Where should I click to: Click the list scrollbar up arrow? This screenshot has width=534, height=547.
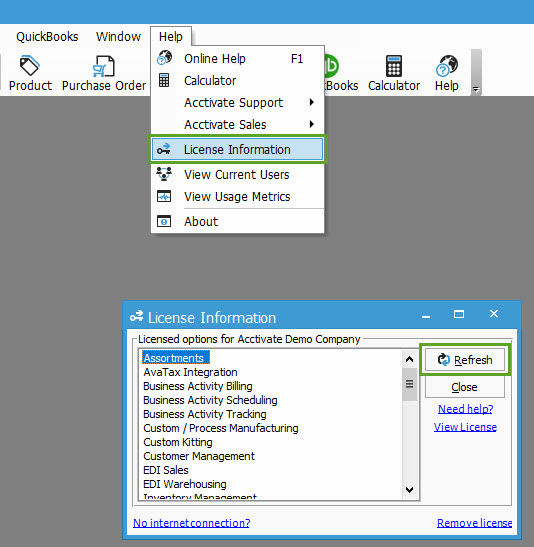pyautogui.click(x=409, y=359)
